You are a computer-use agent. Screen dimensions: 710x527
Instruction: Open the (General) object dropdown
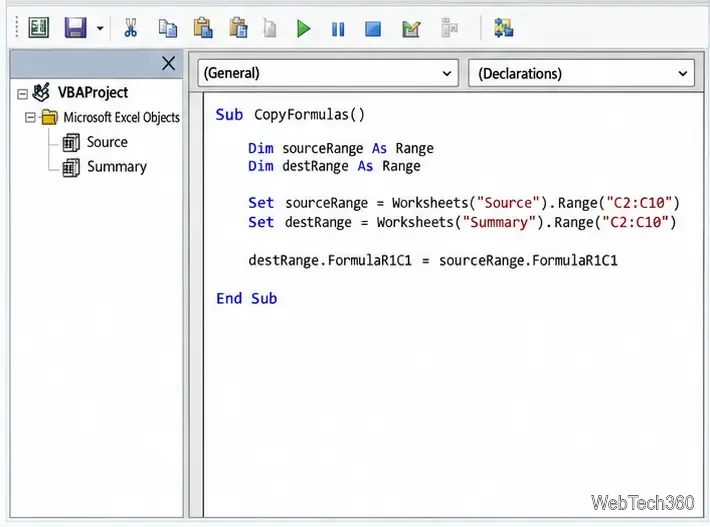328,73
